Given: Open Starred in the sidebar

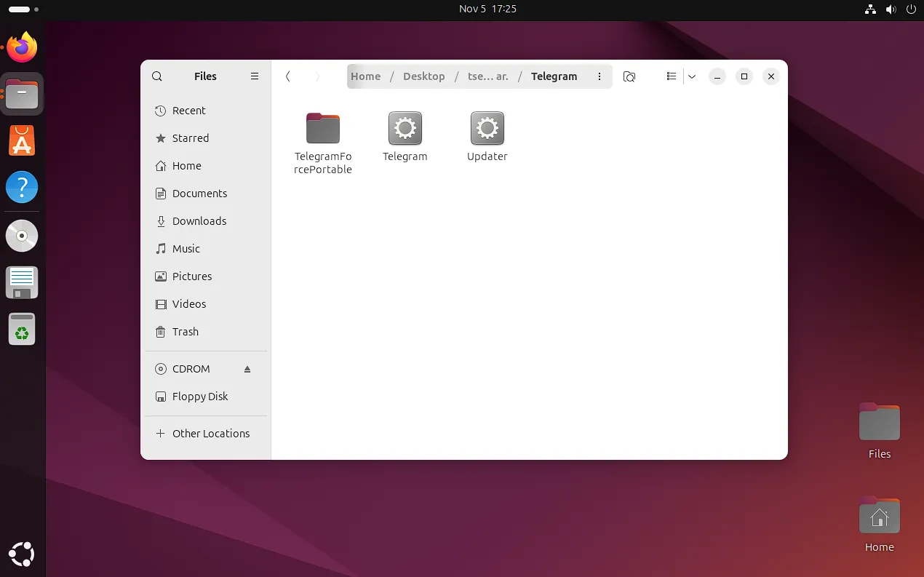Looking at the screenshot, I should click(206, 138).
